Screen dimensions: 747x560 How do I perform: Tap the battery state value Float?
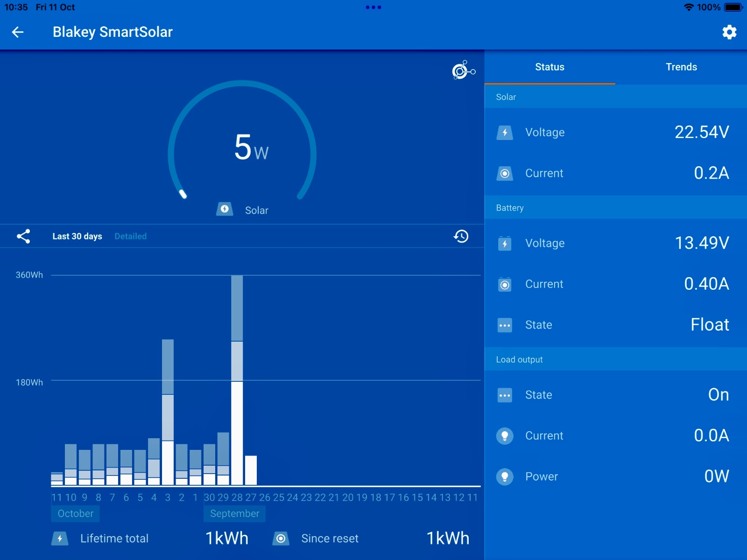click(x=710, y=324)
